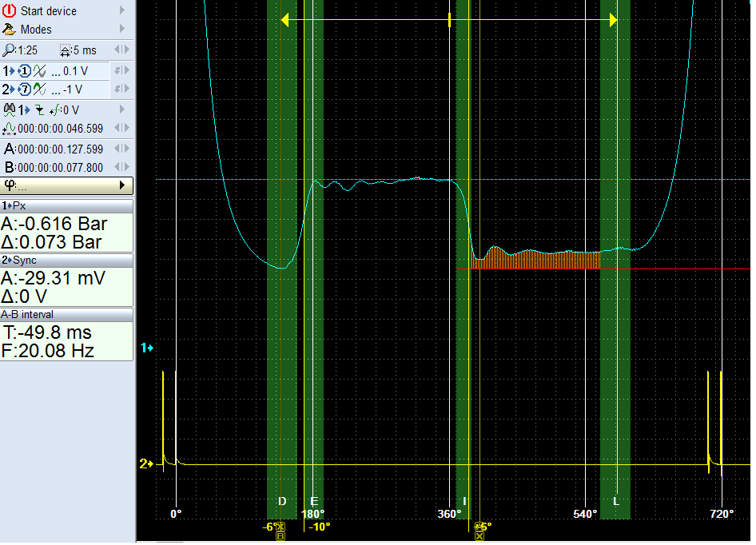Select the A:-0.616 Bar reading

click(54, 224)
